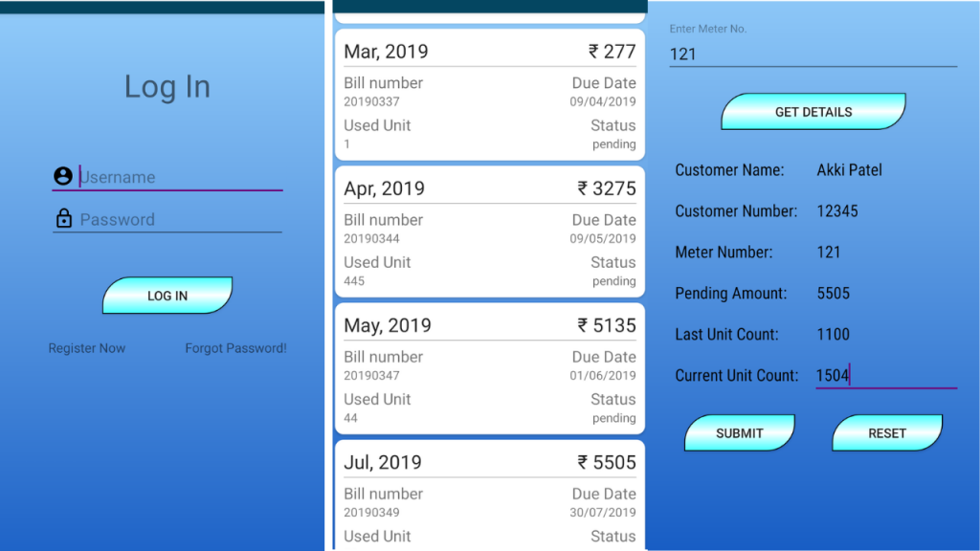Image resolution: width=980 pixels, height=551 pixels.
Task: Click the padlock icon beside Password
Action: [64, 218]
